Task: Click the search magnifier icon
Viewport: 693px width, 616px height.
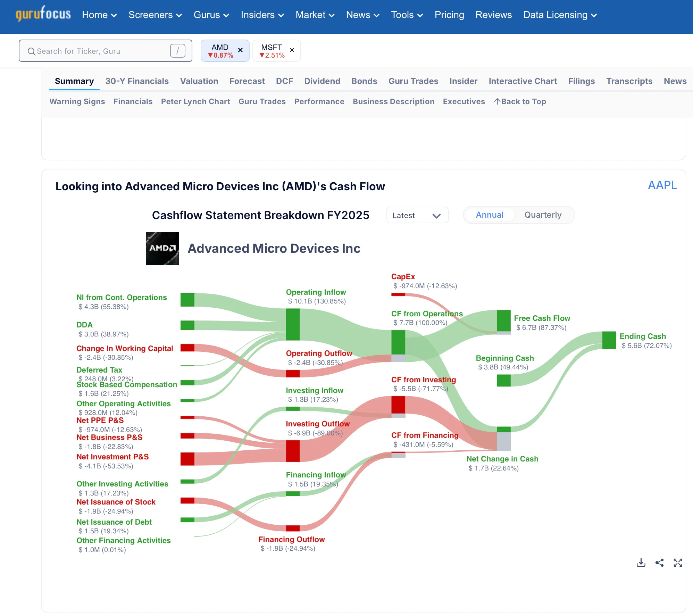Action: (31, 51)
